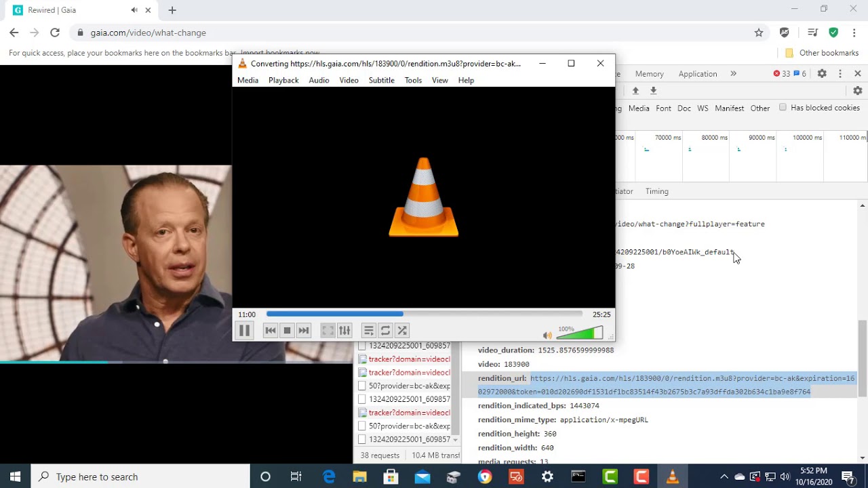Click taskbar search box
The width and height of the screenshot is (868, 488).
(140, 476)
